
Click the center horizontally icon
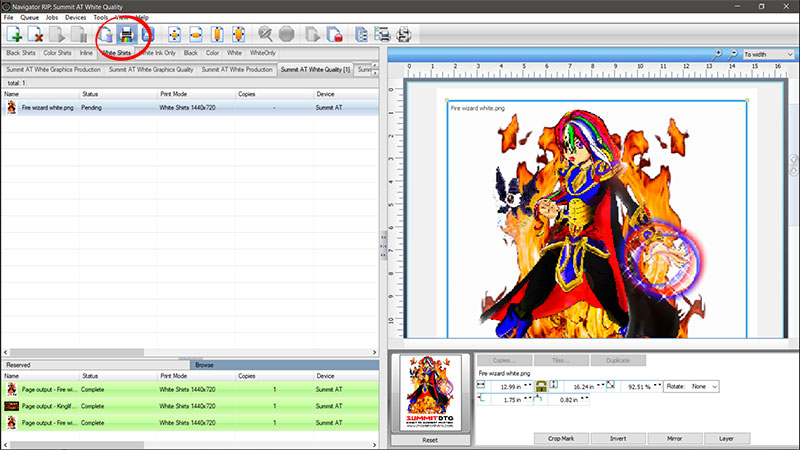pos(196,34)
